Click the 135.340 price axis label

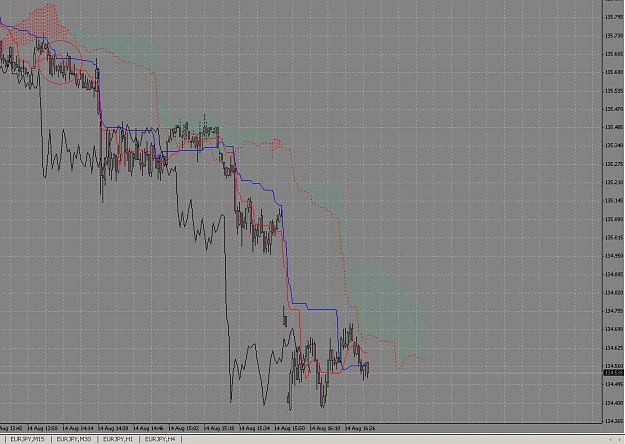[x=614, y=145]
